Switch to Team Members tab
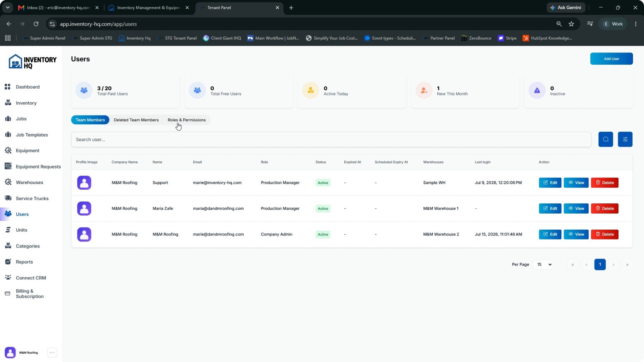This screenshot has width=644, height=362. coord(90,120)
